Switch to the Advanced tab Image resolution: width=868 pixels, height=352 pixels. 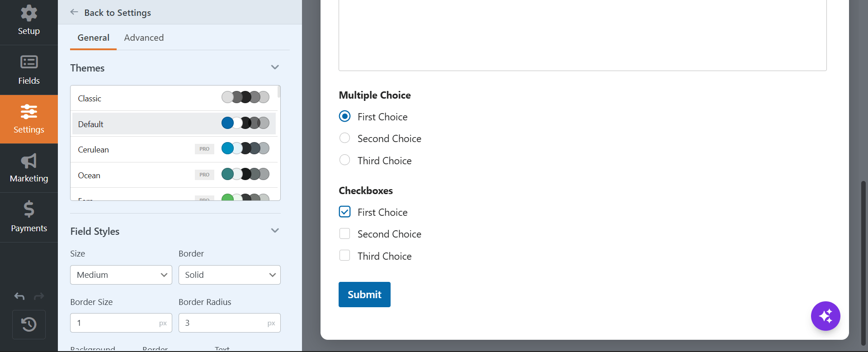[144, 38]
